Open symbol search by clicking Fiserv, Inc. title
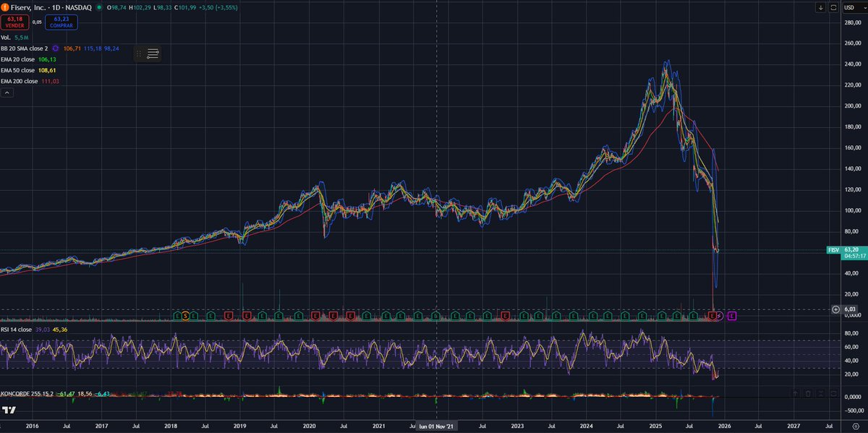 29,7
